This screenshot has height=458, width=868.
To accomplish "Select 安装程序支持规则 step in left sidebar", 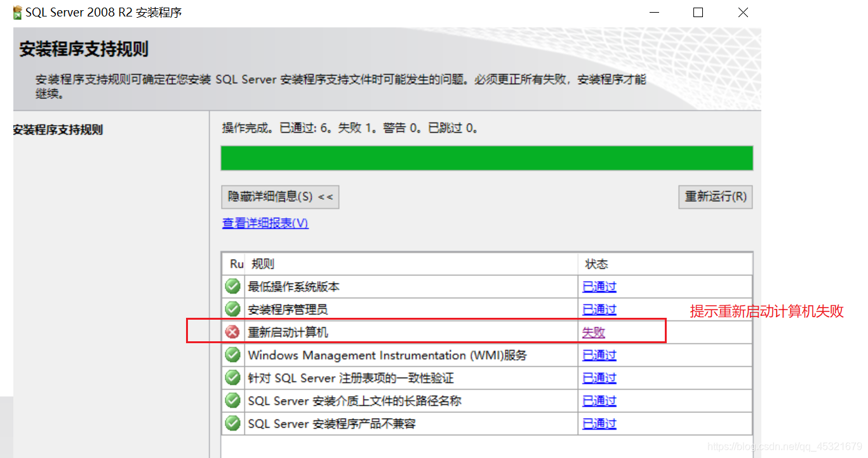I will point(58,130).
